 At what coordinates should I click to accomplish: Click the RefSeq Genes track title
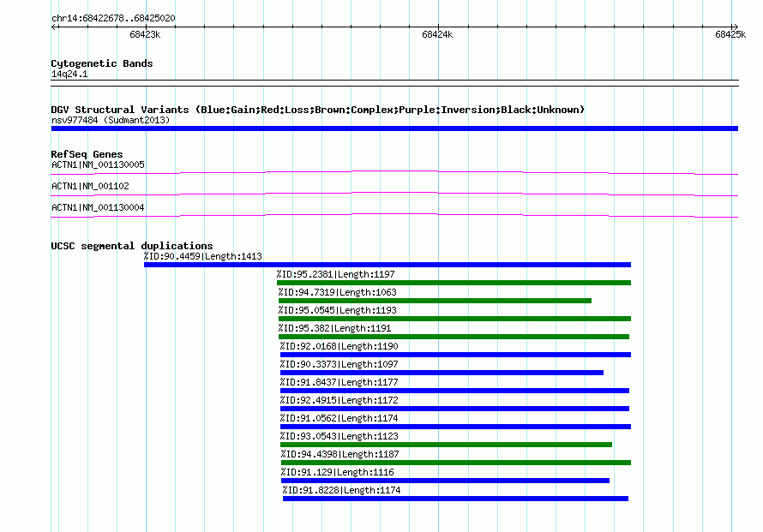coord(87,154)
